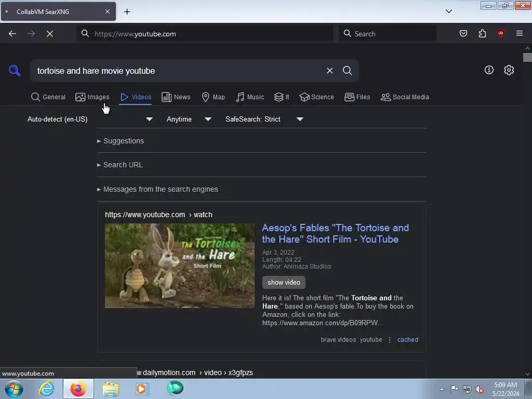Viewport: 532px width, 399px height.
Task: Clear the search query text
Action: point(329,71)
